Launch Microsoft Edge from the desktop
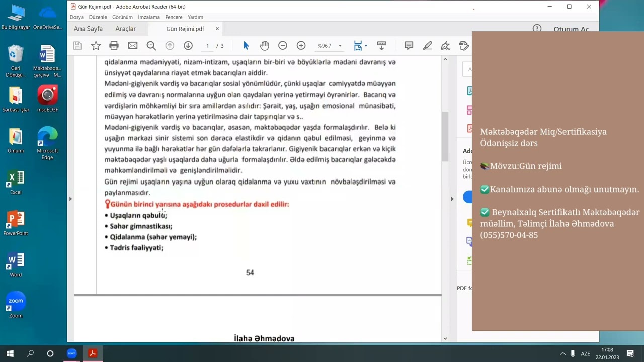Viewport: 644px width, 362px height. [x=47, y=143]
